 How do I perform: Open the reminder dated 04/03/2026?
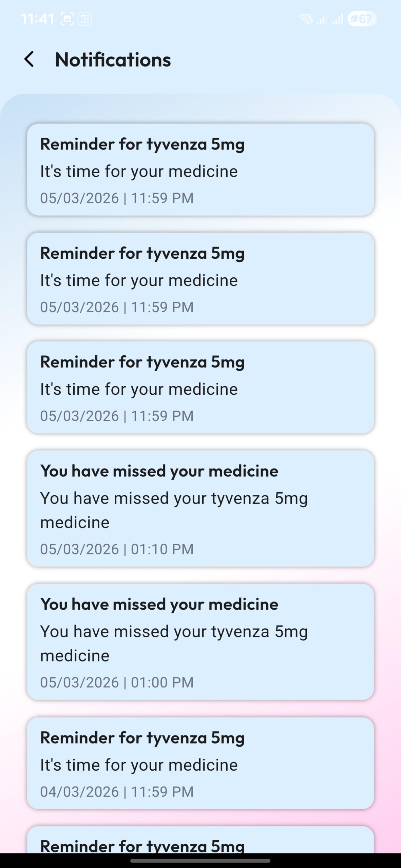[200, 763]
